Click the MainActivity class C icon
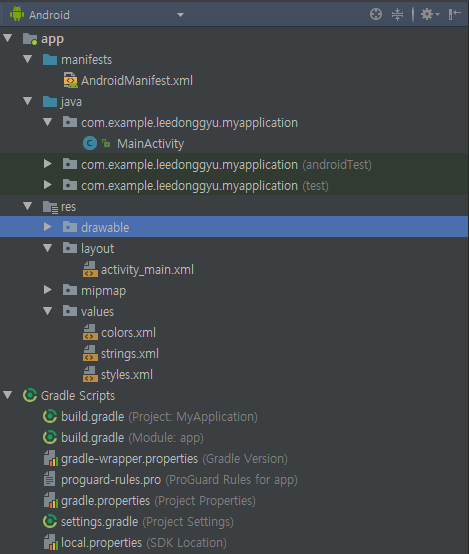Screen dimensions: 469x554 tap(90, 143)
